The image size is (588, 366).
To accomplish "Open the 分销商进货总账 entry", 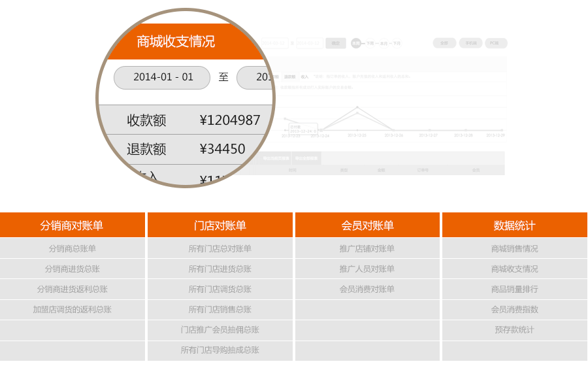I will pos(72,269).
